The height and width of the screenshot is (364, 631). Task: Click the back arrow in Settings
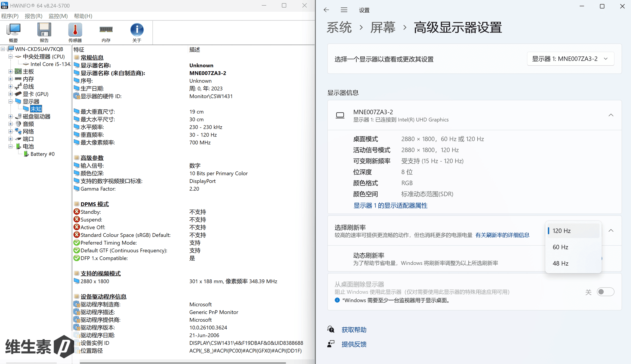pos(326,10)
